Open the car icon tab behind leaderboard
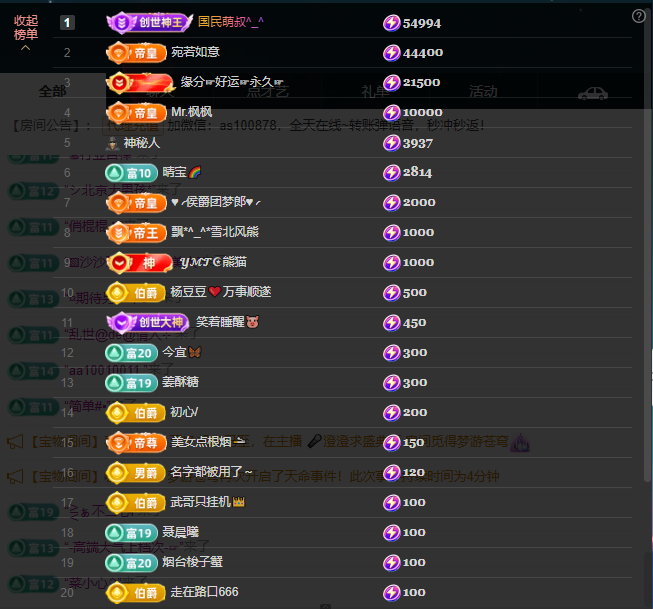 [x=593, y=93]
